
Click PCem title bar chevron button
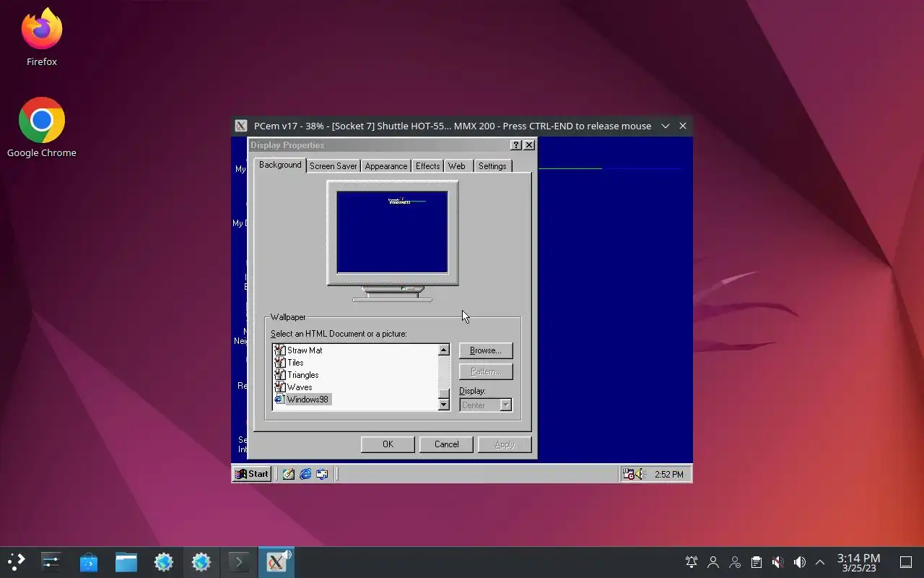tap(666, 126)
